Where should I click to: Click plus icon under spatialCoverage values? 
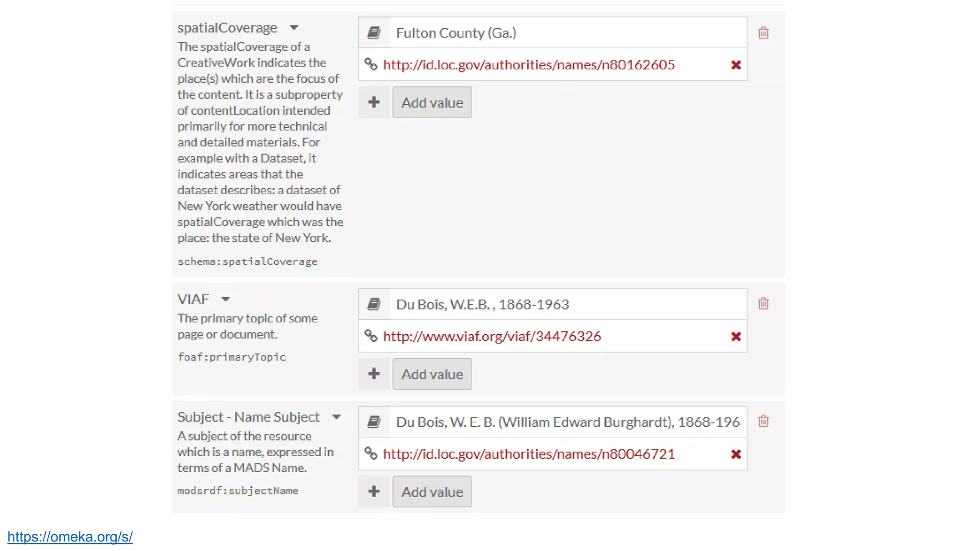pyautogui.click(x=374, y=102)
